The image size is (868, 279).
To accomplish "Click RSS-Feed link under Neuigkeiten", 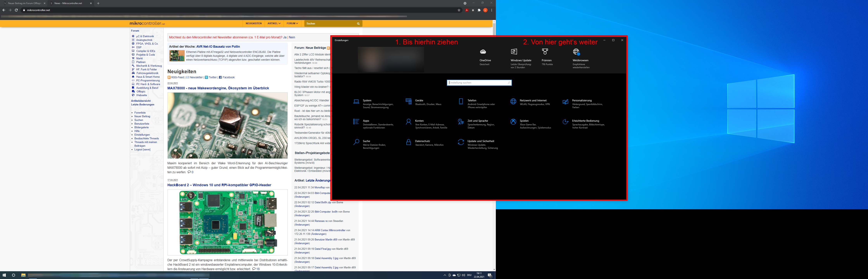I will pos(178,77).
